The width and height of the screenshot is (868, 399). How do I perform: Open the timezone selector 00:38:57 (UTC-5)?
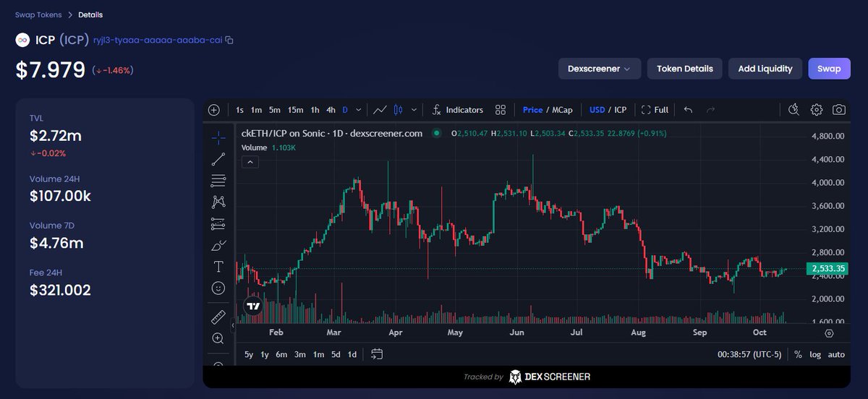click(x=751, y=354)
